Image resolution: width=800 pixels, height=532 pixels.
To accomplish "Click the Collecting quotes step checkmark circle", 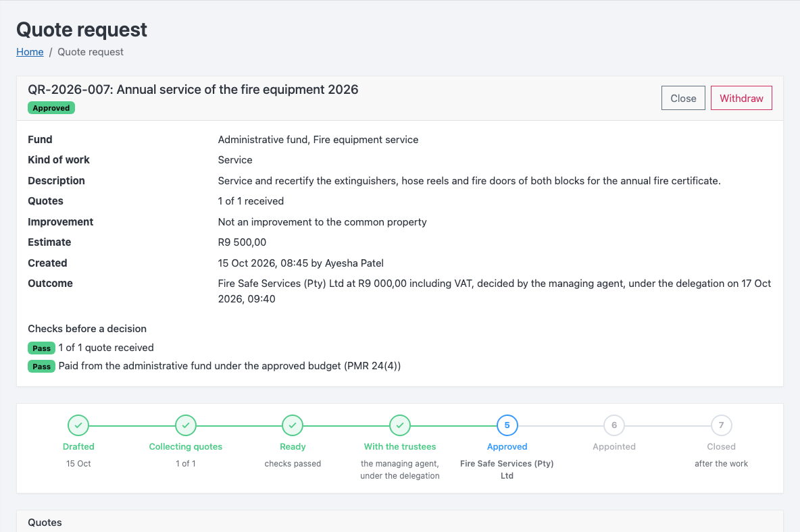I will 186,425.
